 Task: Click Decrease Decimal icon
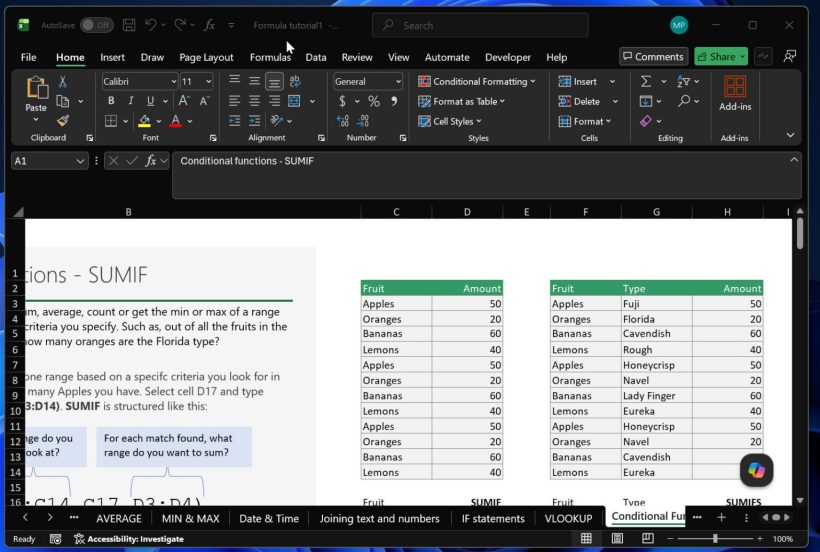click(363, 121)
